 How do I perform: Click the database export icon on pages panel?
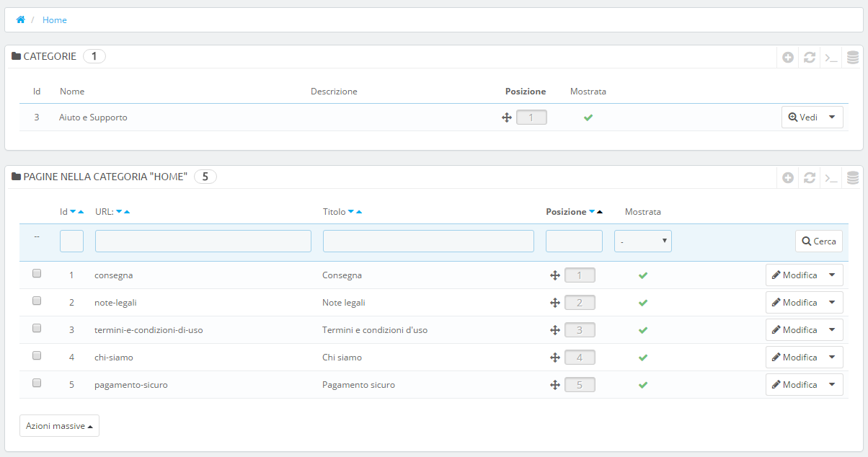[853, 177]
